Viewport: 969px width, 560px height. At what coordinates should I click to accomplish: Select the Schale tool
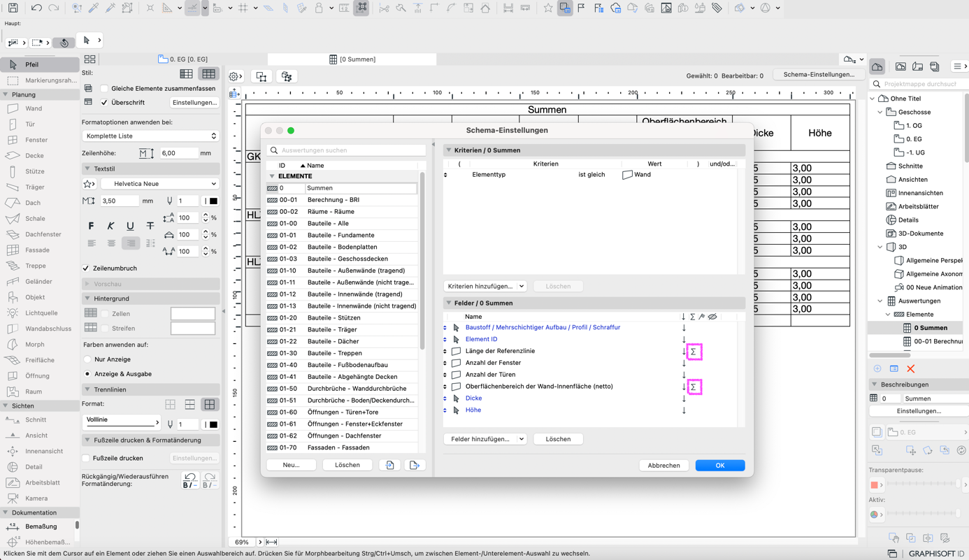point(34,219)
